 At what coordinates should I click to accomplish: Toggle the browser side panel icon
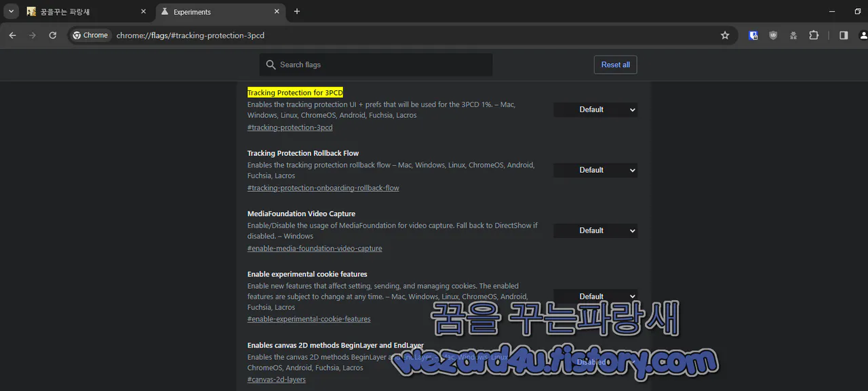point(844,35)
